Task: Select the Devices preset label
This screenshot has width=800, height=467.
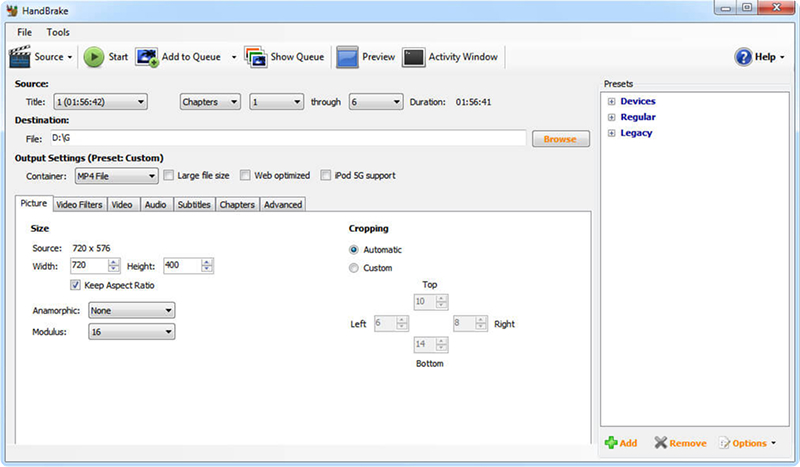Action: click(638, 101)
